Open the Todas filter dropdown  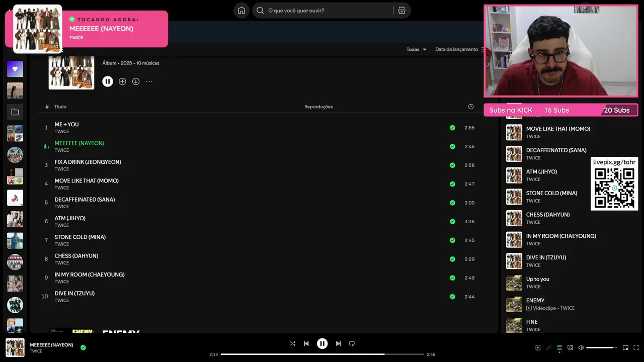(x=417, y=49)
